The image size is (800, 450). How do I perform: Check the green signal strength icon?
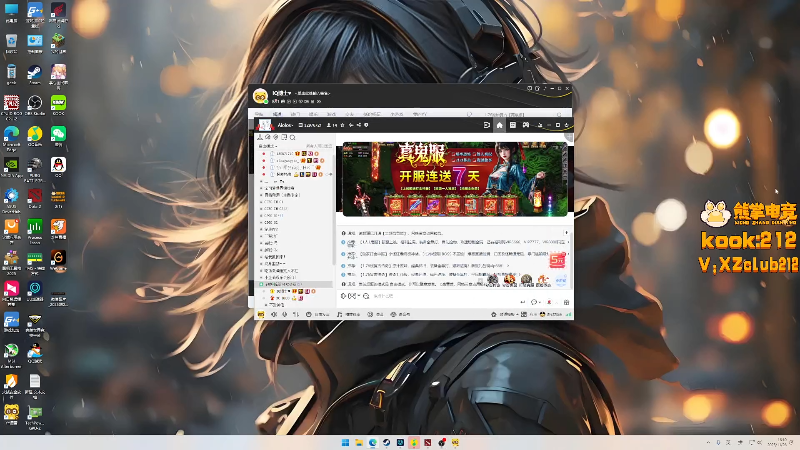569,314
